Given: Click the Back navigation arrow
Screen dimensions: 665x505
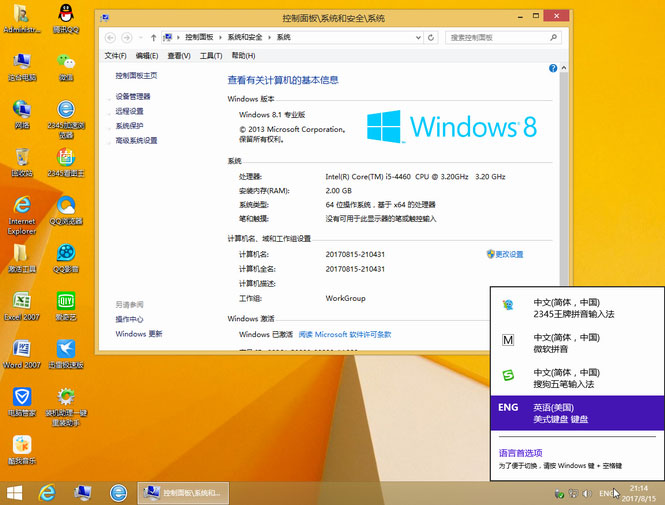Looking at the screenshot, I should coord(110,38).
